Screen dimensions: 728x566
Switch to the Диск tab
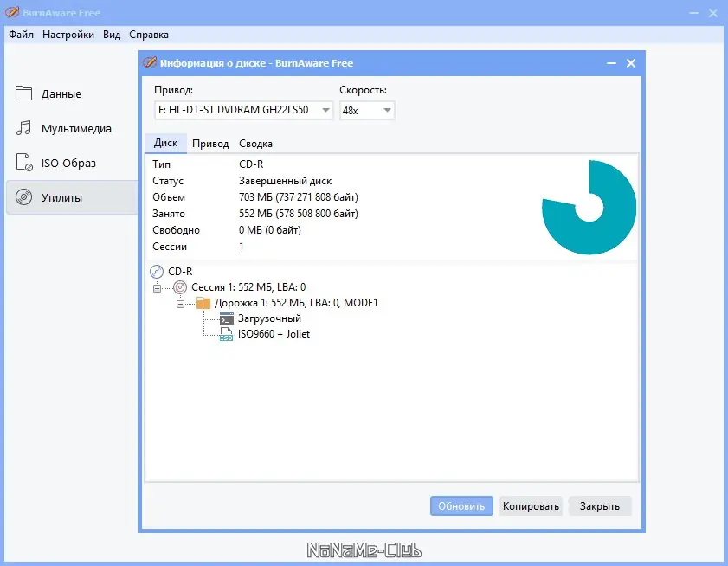point(165,143)
